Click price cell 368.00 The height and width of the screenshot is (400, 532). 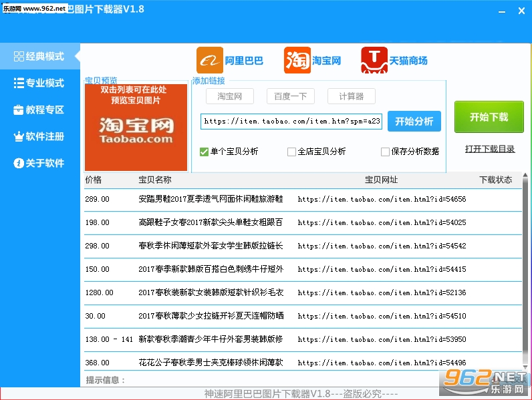[x=98, y=363]
